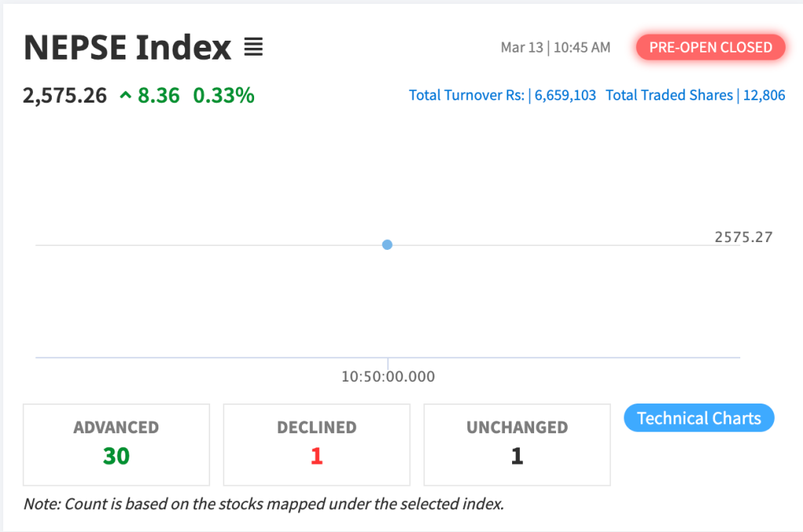Click the traded shares value 12,806
This screenshot has height=532, width=803.
[x=763, y=96]
